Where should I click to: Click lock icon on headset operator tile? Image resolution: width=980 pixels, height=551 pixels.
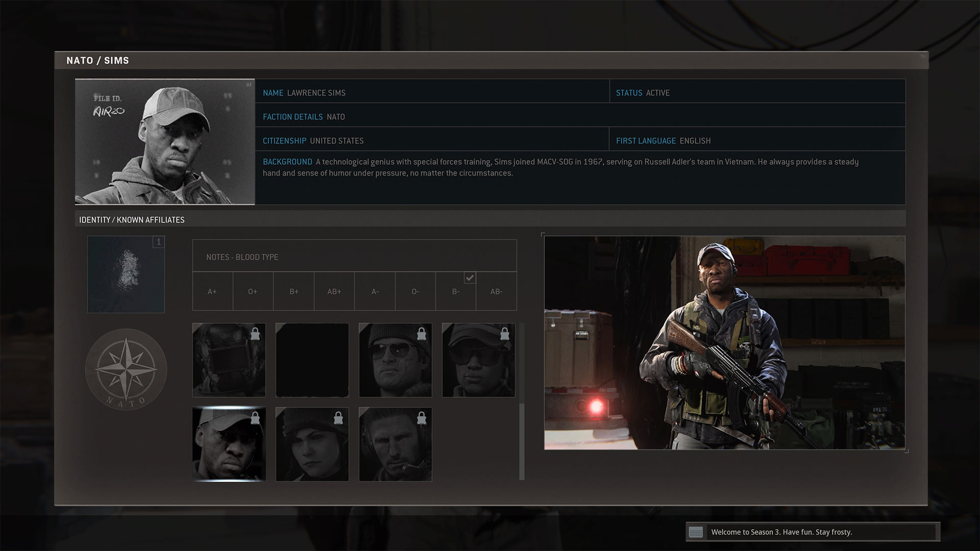coord(422,418)
